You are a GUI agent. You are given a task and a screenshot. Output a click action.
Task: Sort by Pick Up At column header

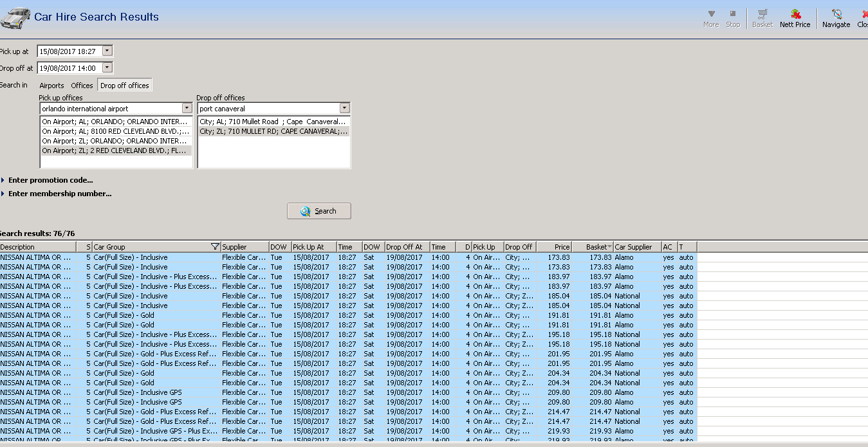[313, 247]
